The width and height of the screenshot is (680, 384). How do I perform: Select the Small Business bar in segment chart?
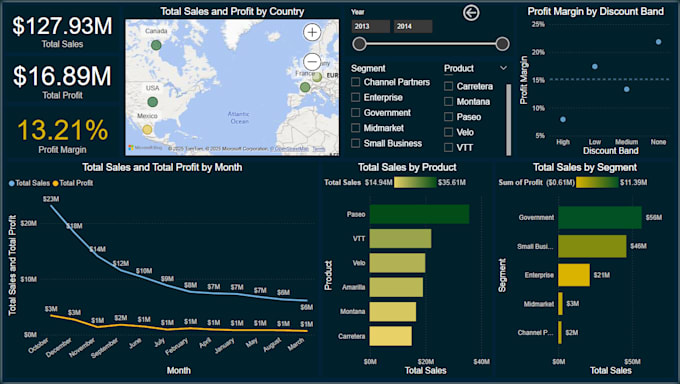point(592,246)
